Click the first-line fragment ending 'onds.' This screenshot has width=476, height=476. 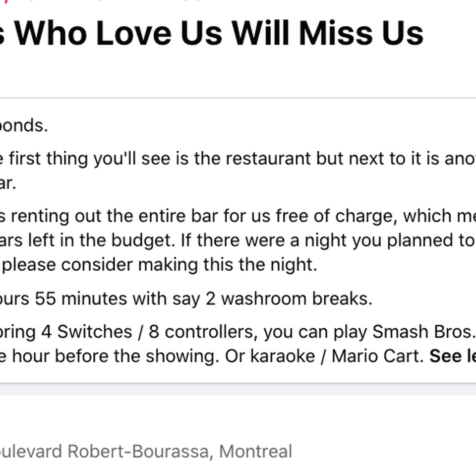point(24,125)
